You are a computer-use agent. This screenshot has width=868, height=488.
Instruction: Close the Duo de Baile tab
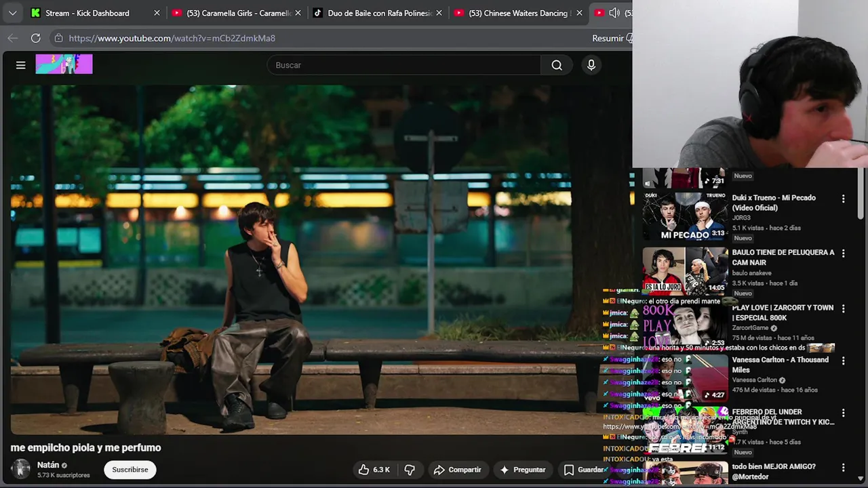click(x=439, y=13)
